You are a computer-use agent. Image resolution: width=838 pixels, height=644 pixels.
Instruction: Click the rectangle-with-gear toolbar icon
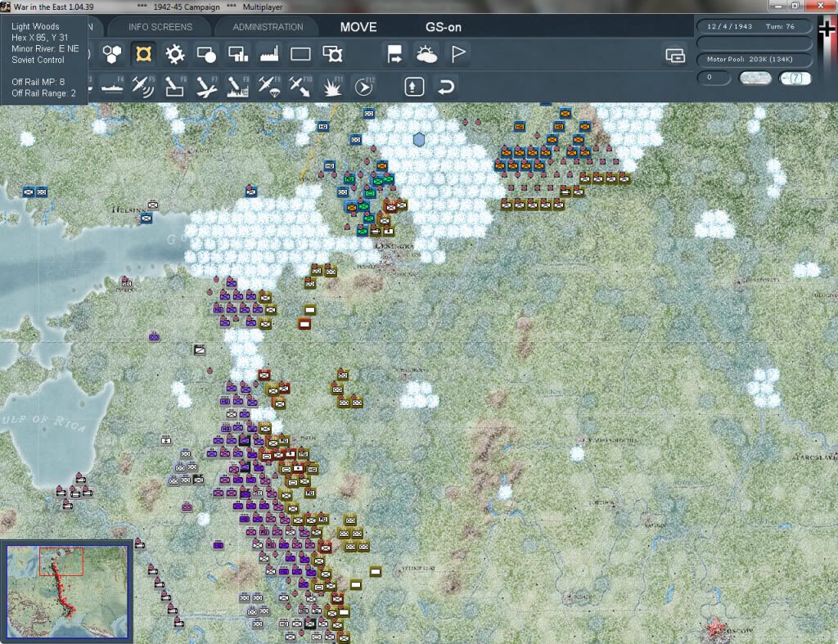(x=332, y=54)
